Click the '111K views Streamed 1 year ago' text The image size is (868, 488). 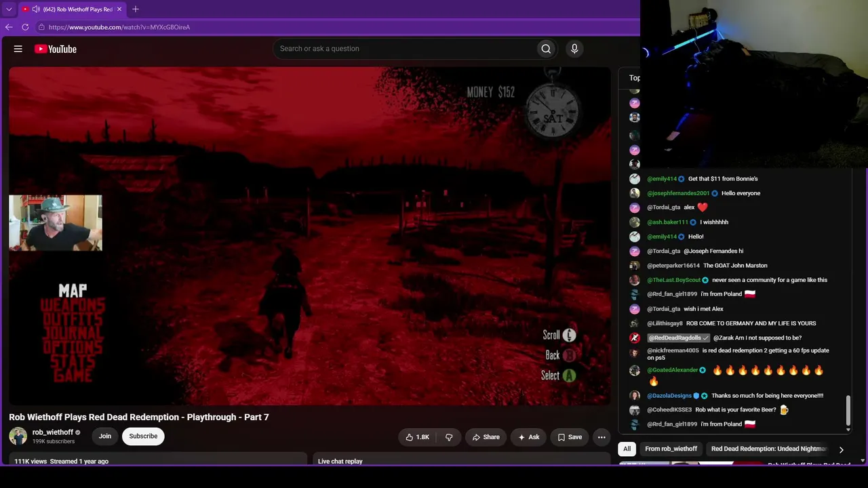coord(62,462)
